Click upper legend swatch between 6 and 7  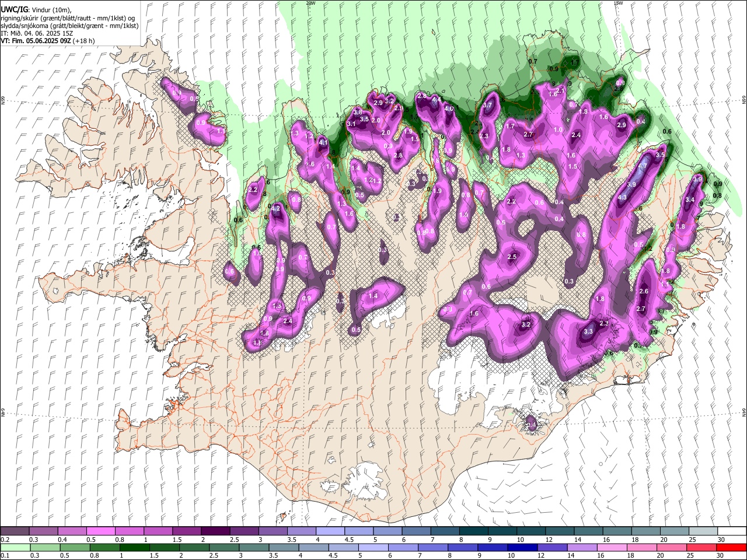(x=416, y=531)
